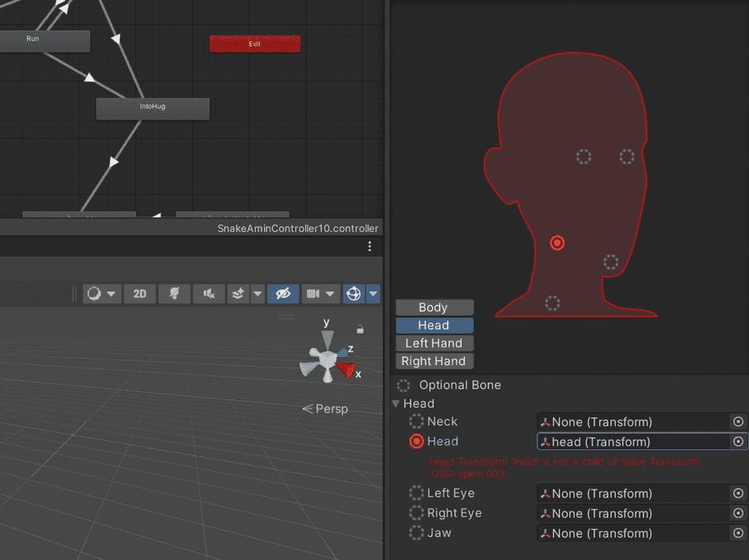Screen dimensions: 749x560
Task: Toggle scene orientation gizmo lock
Action: pyautogui.click(x=360, y=330)
